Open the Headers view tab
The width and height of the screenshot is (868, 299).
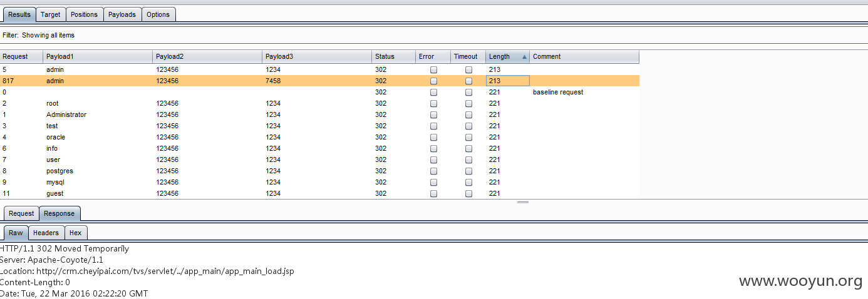click(x=46, y=233)
